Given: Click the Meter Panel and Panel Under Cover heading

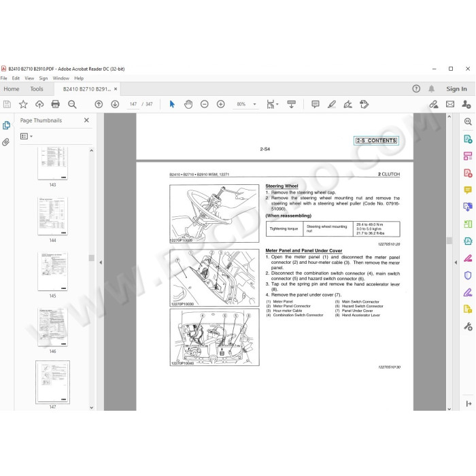Looking at the screenshot, I should pyautogui.click(x=303, y=250).
